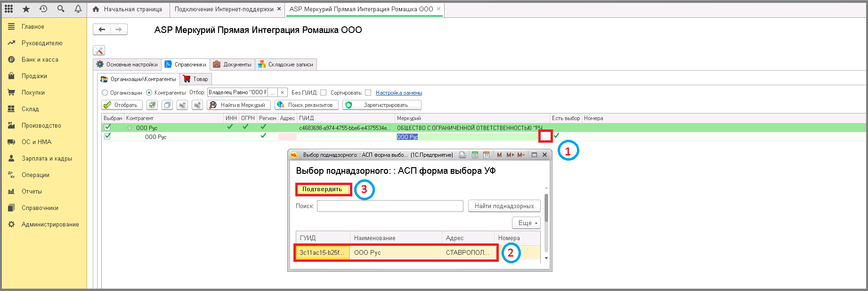Select the СТАВРОПОЛ... address cell

[x=468, y=252]
